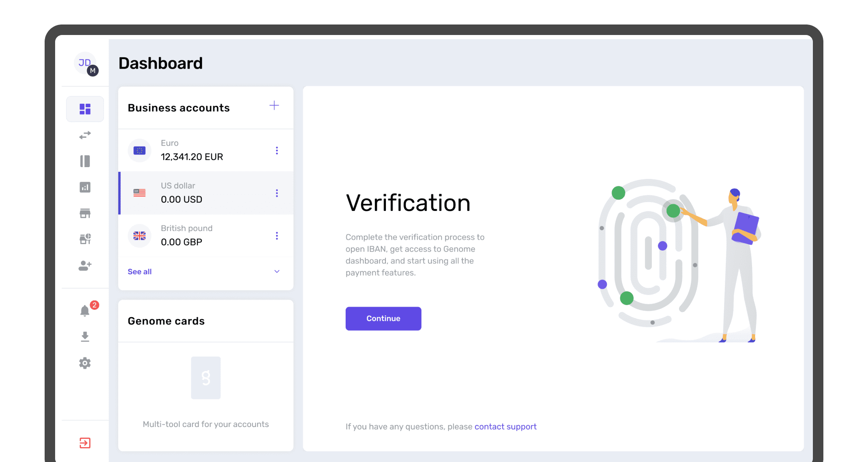Log out using the red exit icon
The height and width of the screenshot is (462, 868).
(x=85, y=443)
